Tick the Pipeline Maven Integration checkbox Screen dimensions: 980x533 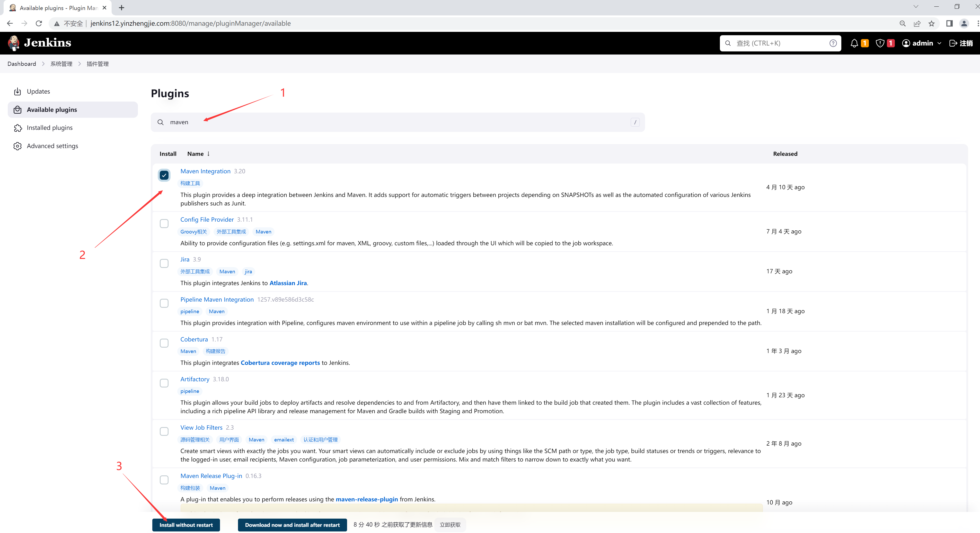tap(164, 303)
